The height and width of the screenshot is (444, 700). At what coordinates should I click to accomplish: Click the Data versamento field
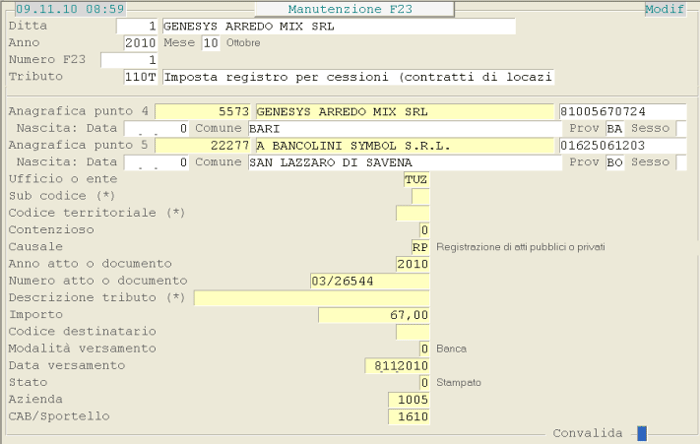(398, 366)
